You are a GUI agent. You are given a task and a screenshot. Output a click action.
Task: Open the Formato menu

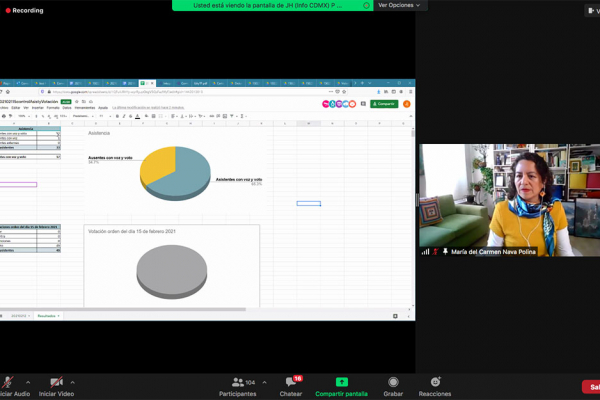(x=53, y=108)
